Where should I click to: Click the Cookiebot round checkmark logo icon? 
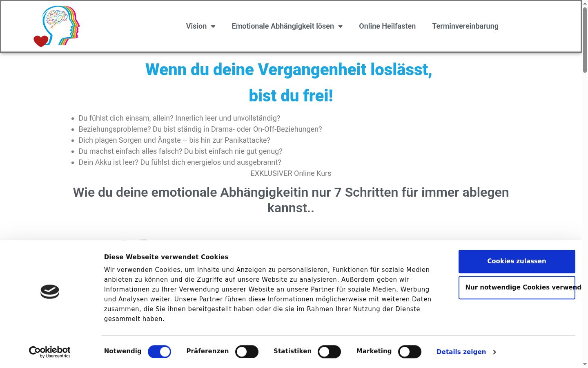(50, 292)
